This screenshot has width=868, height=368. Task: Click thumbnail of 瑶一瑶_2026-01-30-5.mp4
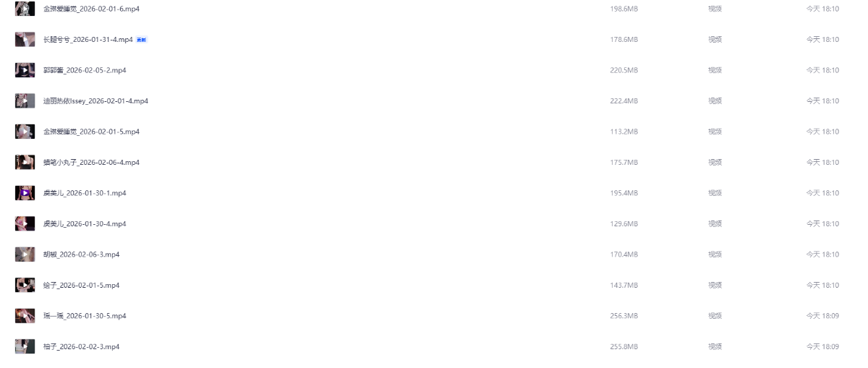pos(25,316)
